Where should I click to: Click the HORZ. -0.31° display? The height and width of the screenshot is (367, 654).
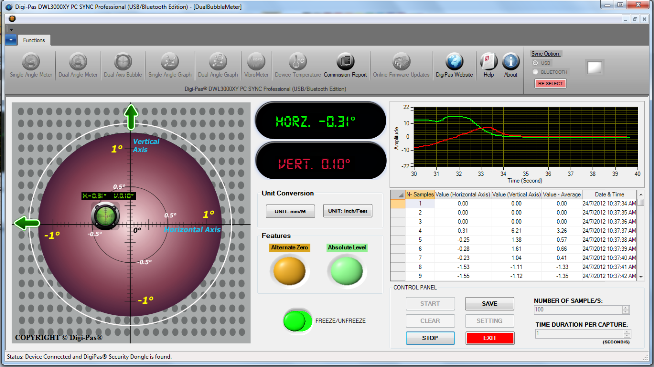point(320,121)
